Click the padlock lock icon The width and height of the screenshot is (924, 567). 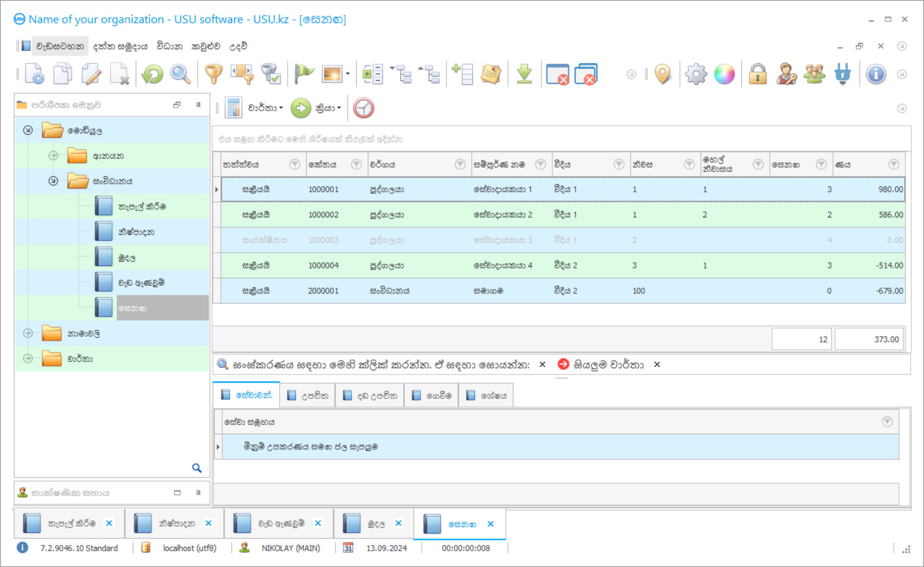click(x=757, y=74)
